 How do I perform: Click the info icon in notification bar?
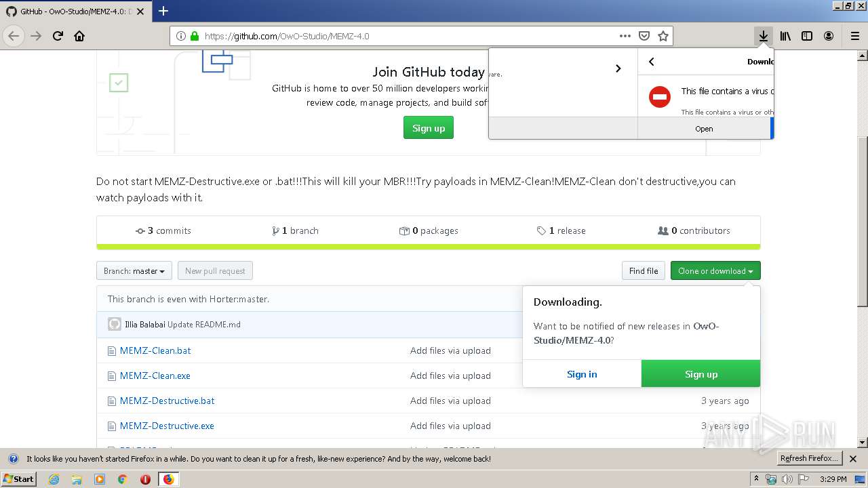tap(13, 459)
